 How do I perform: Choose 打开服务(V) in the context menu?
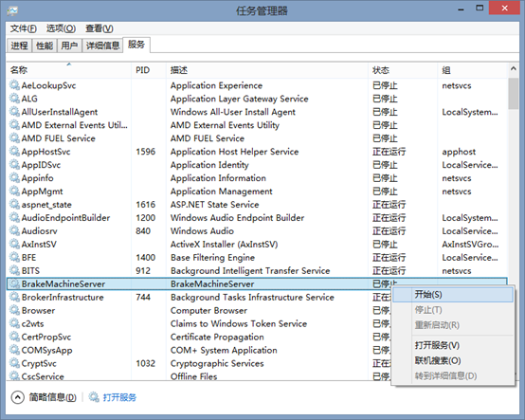pyautogui.click(x=452, y=345)
